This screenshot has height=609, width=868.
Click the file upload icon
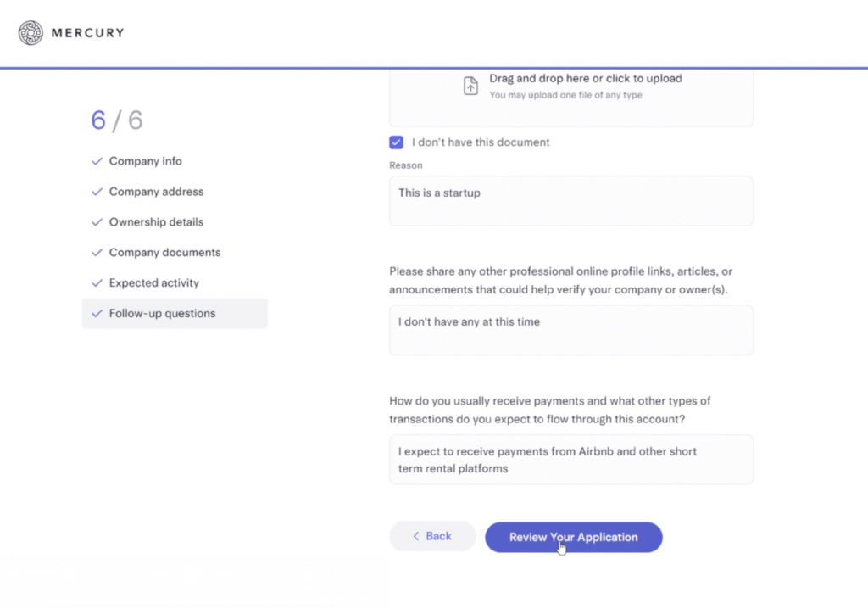(x=470, y=86)
